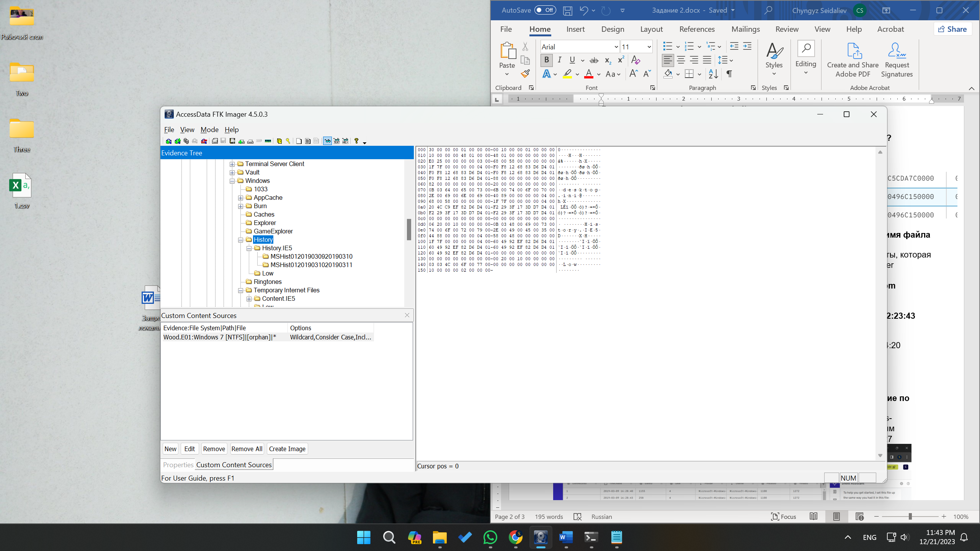Click the Create Disk Image icon
Screen dimensions: 980x551
click(215, 141)
